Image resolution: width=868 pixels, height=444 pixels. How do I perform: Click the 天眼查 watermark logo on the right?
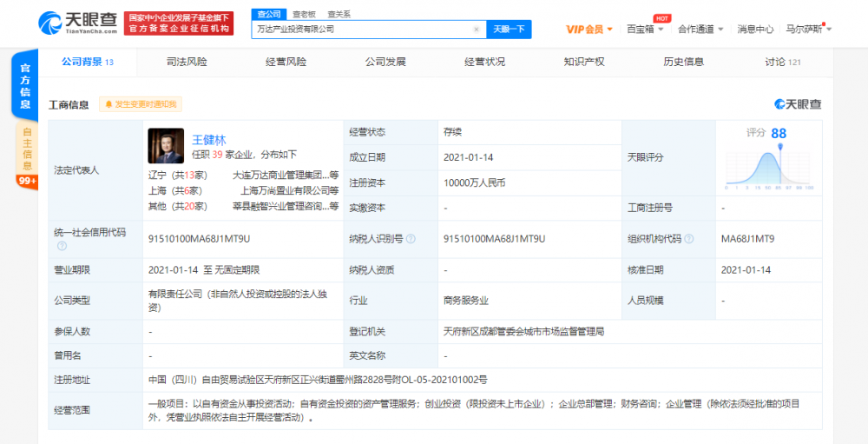798,104
